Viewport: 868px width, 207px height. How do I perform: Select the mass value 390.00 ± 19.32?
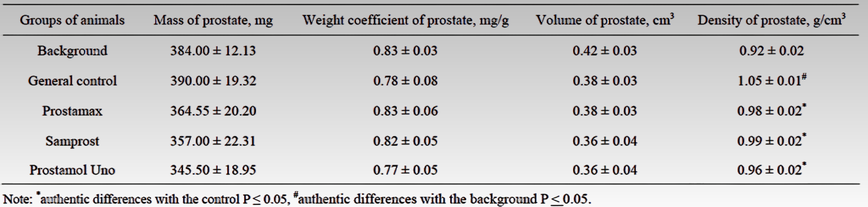pos(213,81)
